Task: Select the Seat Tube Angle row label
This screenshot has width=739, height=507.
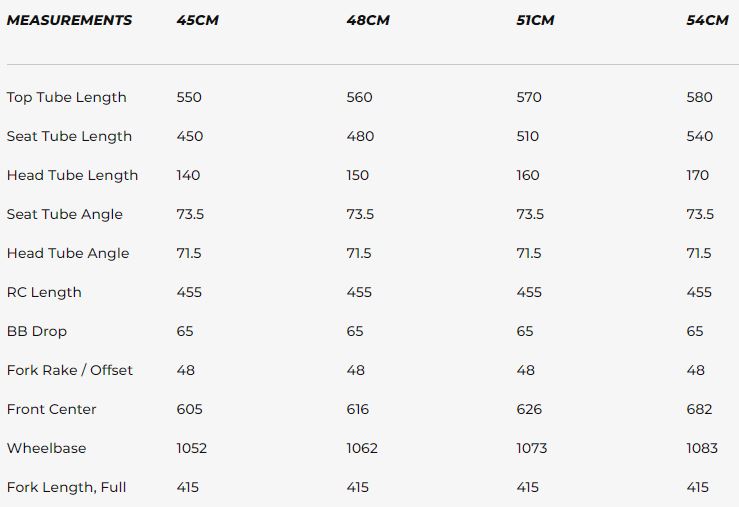Action: (65, 214)
